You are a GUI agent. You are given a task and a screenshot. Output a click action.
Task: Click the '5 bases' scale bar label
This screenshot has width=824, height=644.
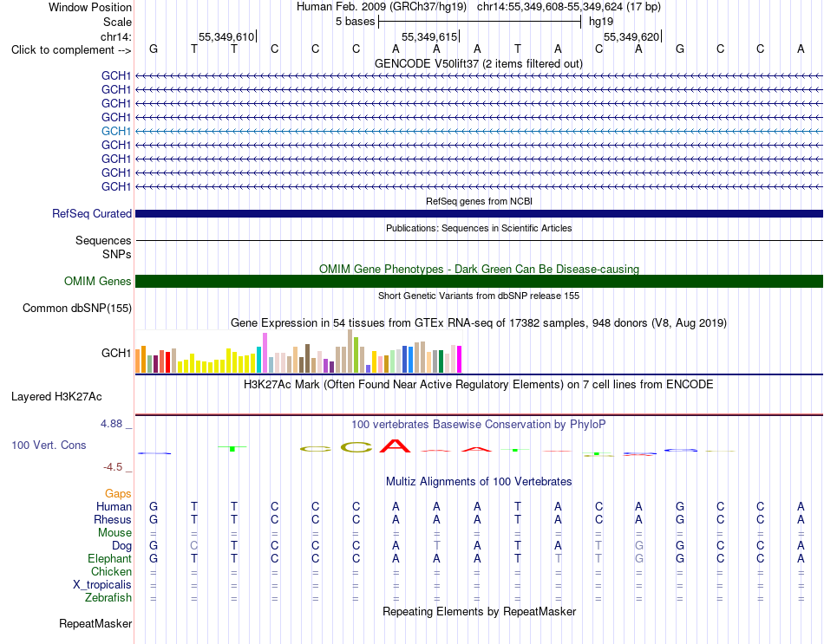tap(356, 22)
